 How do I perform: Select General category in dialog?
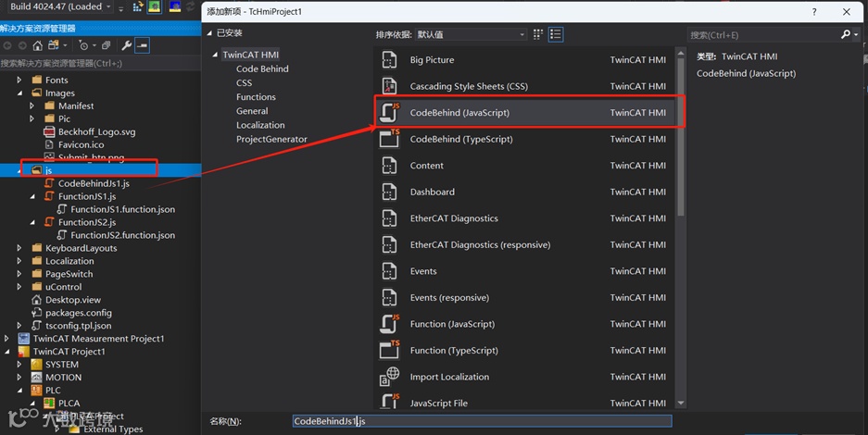click(x=252, y=110)
